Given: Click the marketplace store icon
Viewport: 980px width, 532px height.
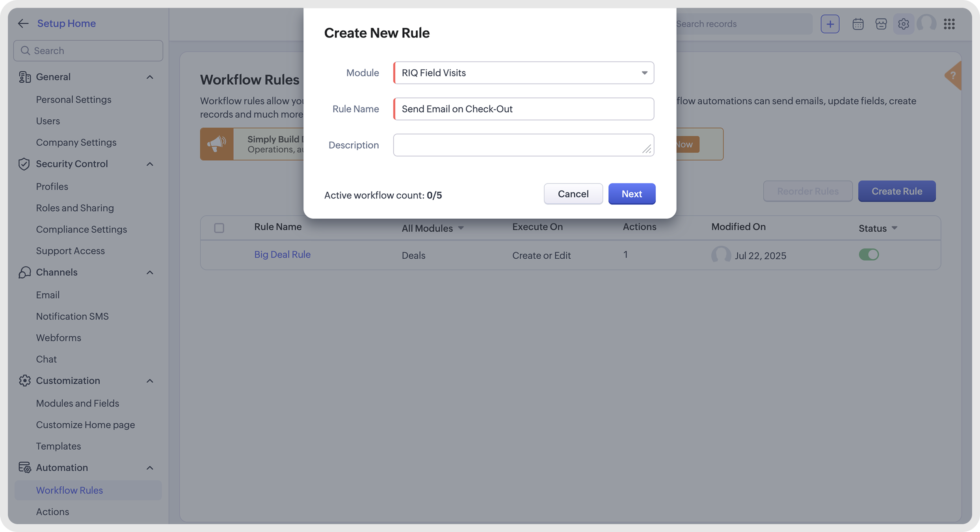Looking at the screenshot, I should (x=881, y=24).
